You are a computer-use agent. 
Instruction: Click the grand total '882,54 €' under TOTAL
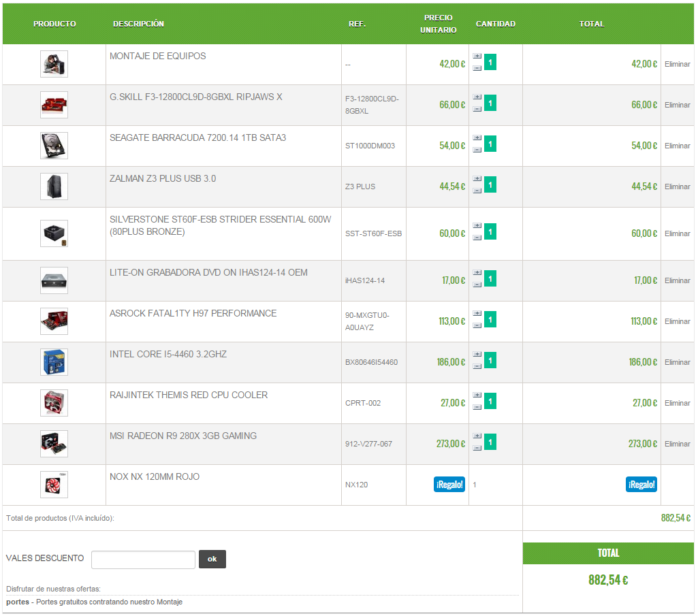pyautogui.click(x=608, y=581)
